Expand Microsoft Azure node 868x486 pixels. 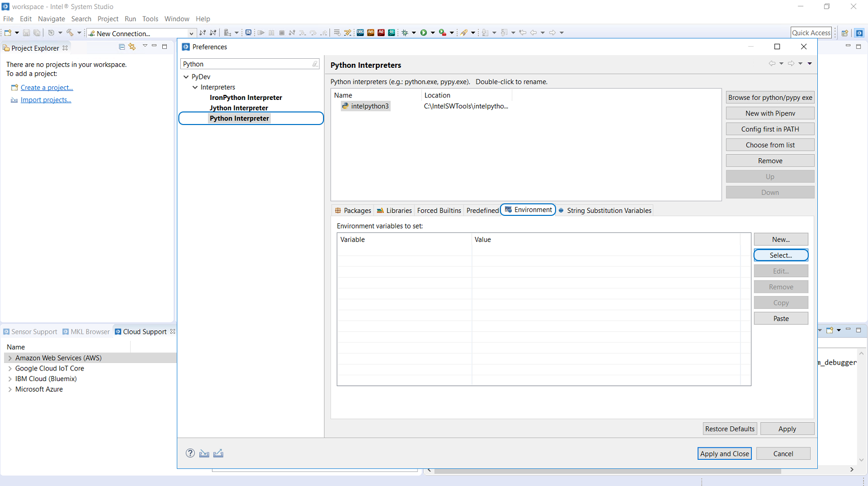pyautogui.click(x=10, y=390)
